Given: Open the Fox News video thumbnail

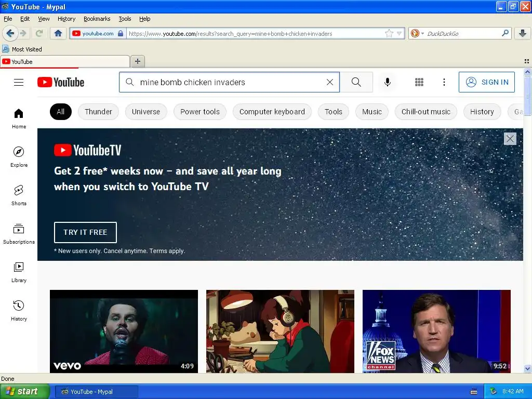Looking at the screenshot, I should tap(436, 331).
